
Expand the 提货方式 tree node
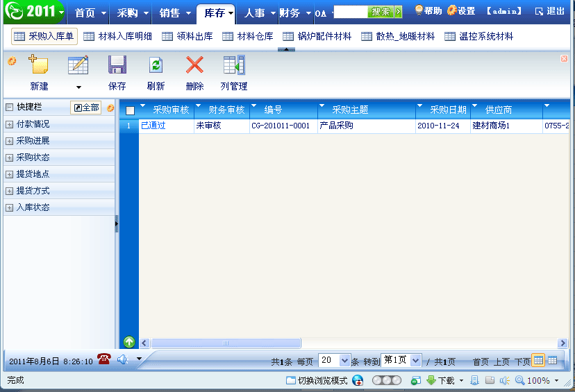tap(10, 191)
